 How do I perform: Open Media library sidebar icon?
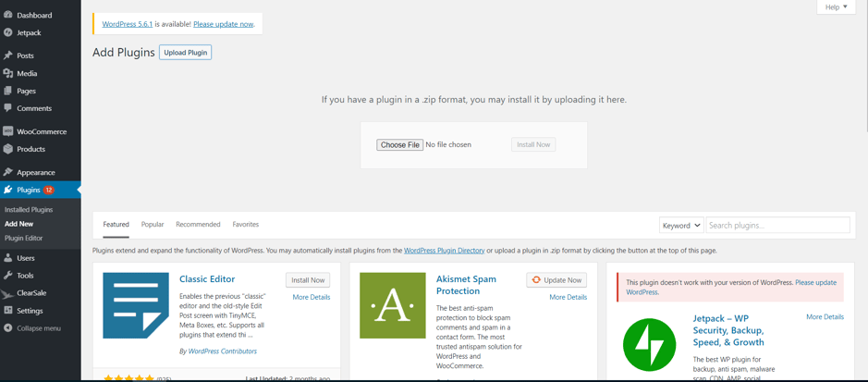[8, 73]
